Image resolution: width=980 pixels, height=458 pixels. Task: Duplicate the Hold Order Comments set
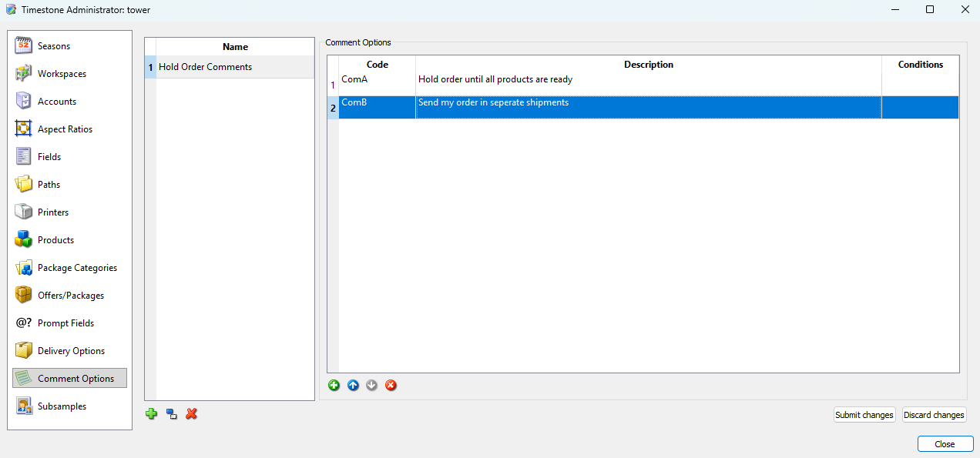coord(171,414)
